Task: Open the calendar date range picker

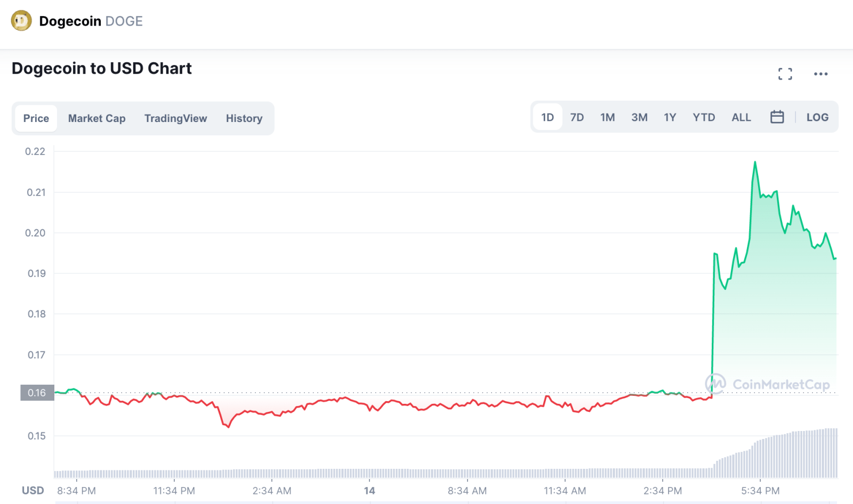Action: pyautogui.click(x=777, y=117)
